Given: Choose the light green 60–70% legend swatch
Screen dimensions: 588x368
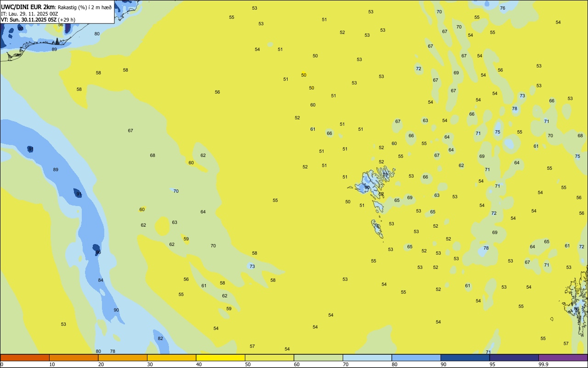Looking at the screenshot, I should [x=318, y=357].
